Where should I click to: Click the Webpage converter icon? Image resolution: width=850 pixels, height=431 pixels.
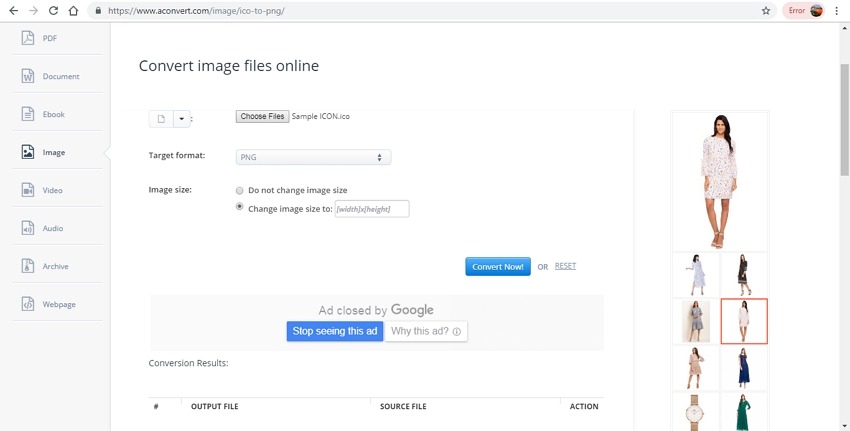click(x=27, y=304)
